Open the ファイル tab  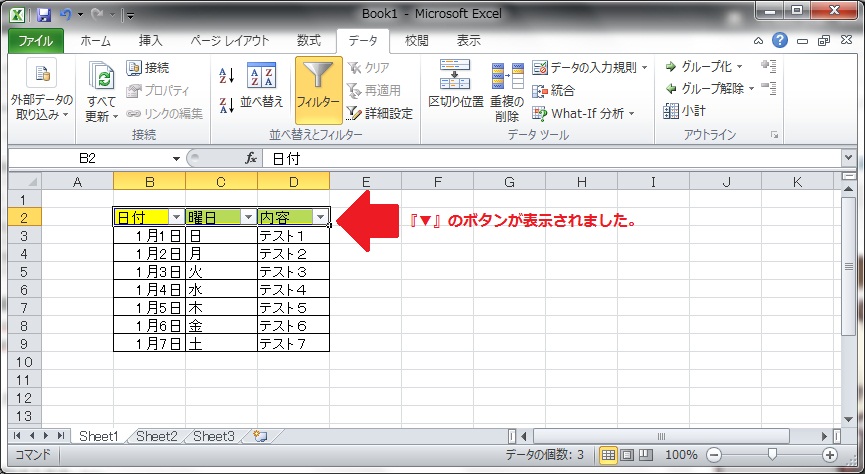(x=36, y=41)
